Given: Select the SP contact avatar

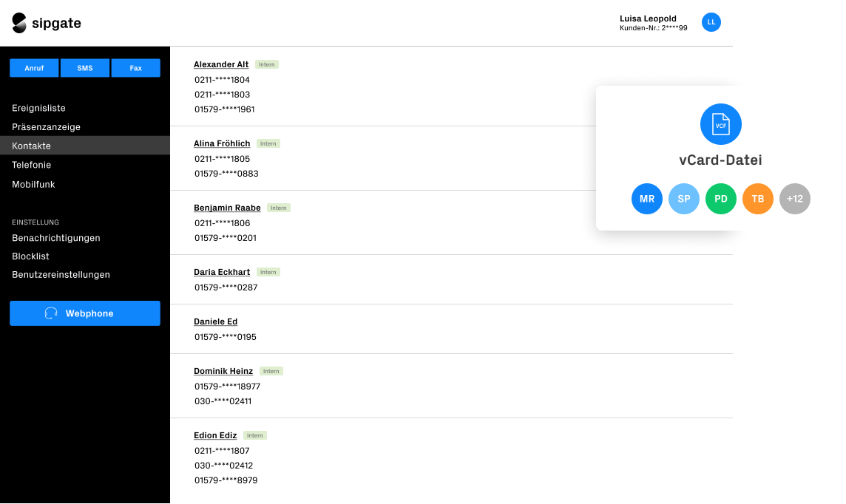Looking at the screenshot, I should 684,199.
